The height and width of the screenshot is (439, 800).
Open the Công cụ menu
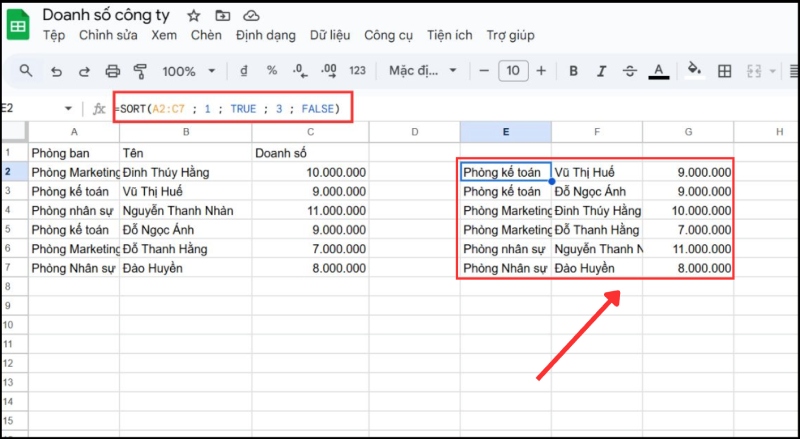(388, 36)
